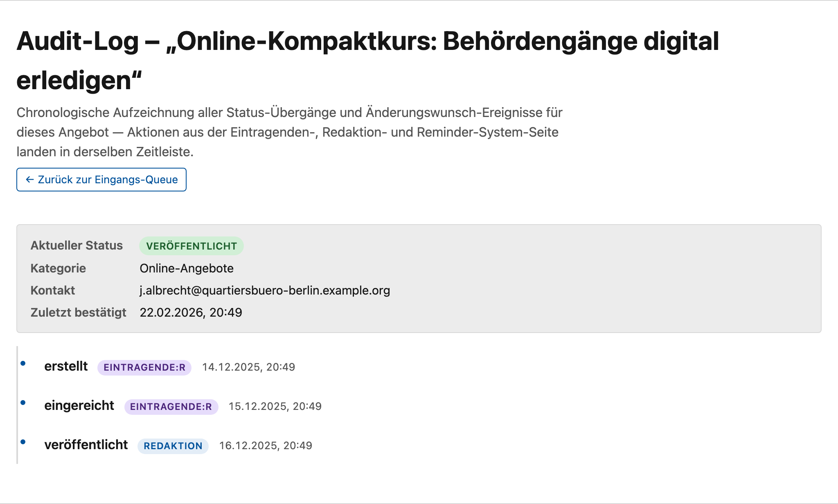Click EINTRAGENDE:R badge next to erstellt
The width and height of the screenshot is (838, 504).
(144, 367)
